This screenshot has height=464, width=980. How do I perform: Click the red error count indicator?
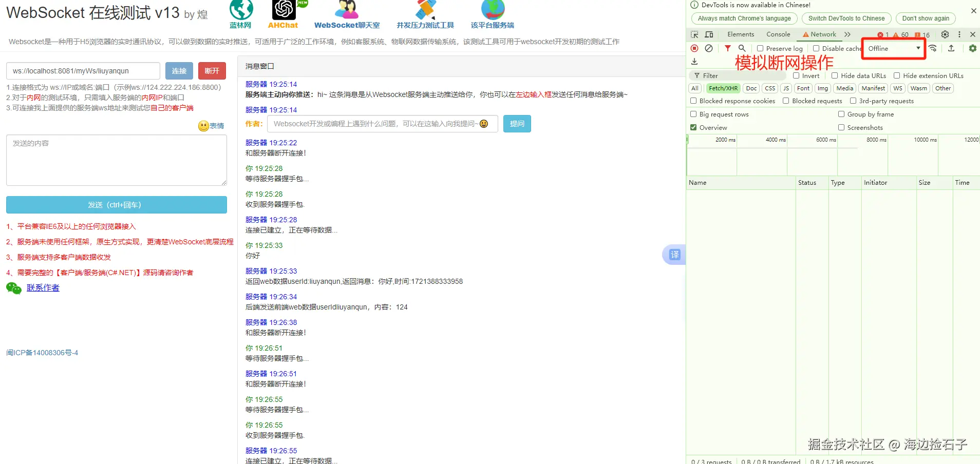point(883,35)
